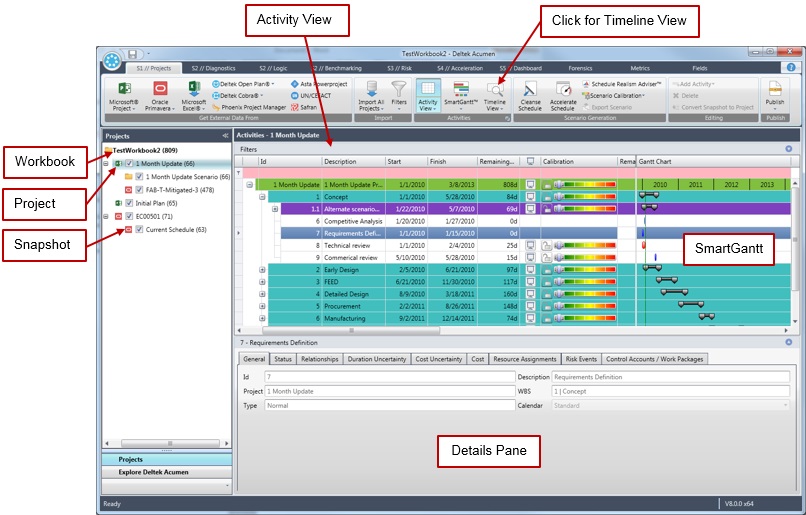Image resolution: width=806 pixels, height=515 pixels.
Task: Click the Publish icon in the ribbon
Action: pyautogui.click(x=775, y=91)
